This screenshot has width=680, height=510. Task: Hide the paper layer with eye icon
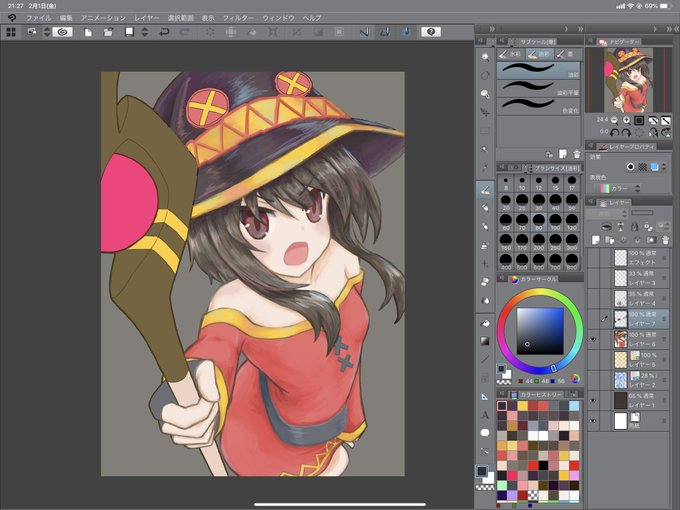pyautogui.click(x=592, y=421)
